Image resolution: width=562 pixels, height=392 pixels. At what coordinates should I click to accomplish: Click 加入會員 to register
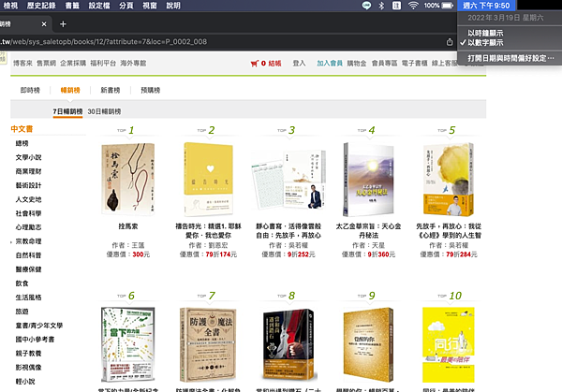[330, 64]
